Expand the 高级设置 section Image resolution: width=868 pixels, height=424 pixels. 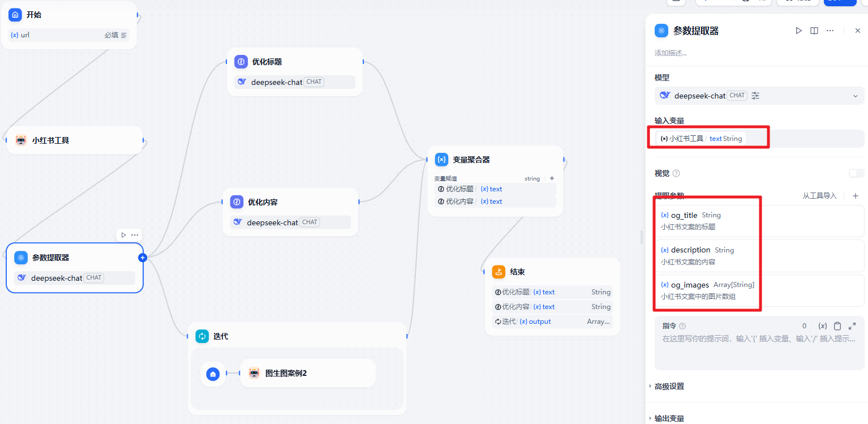tap(669, 386)
